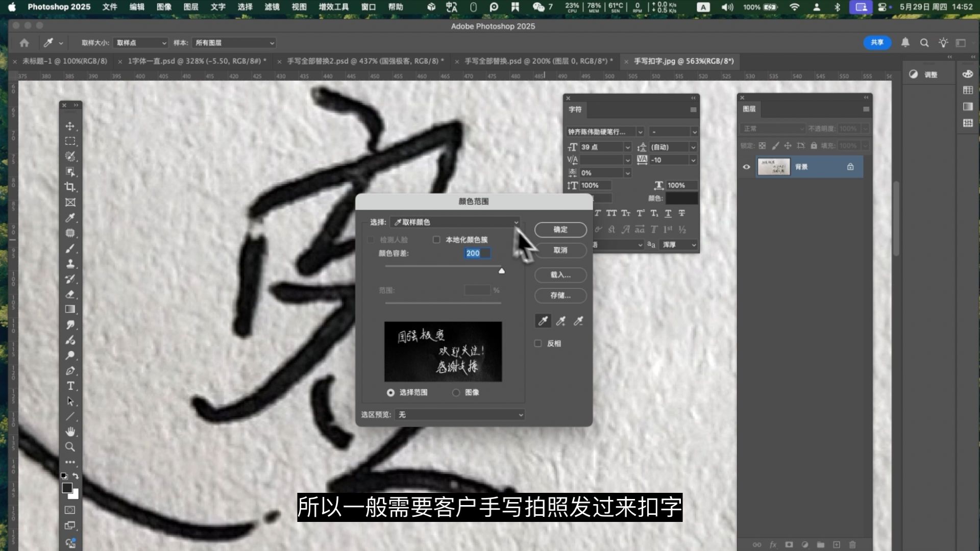Select the Move tool

[x=70, y=126]
